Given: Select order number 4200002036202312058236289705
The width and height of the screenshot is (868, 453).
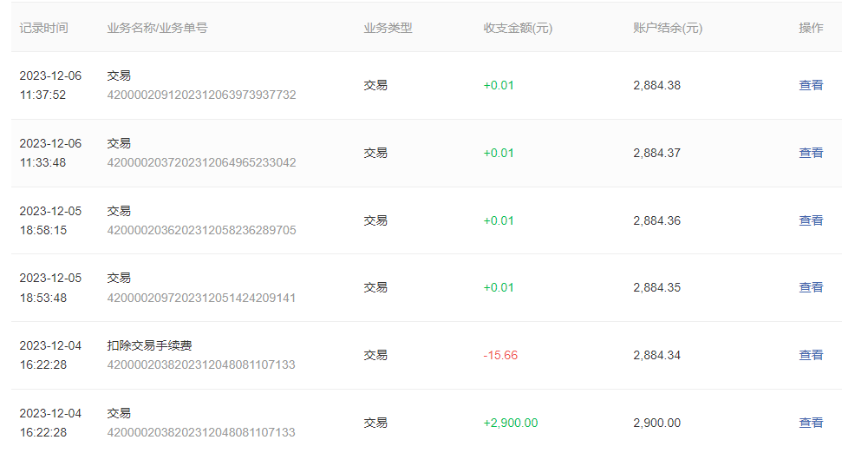Looking at the screenshot, I should tap(201, 230).
